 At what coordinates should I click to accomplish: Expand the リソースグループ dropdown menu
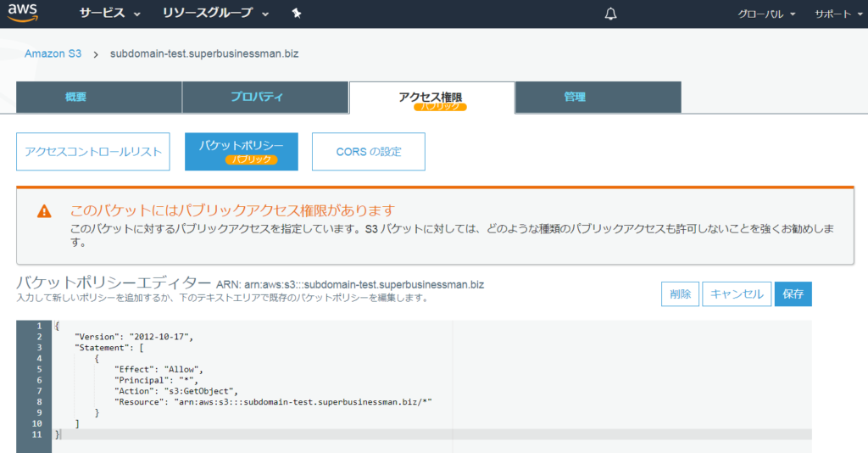click(215, 13)
